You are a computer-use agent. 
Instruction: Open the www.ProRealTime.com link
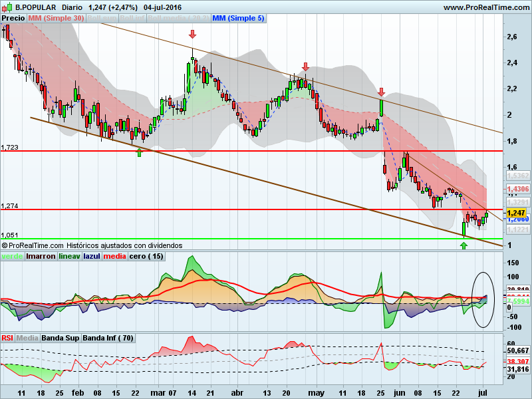click(x=487, y=7)
